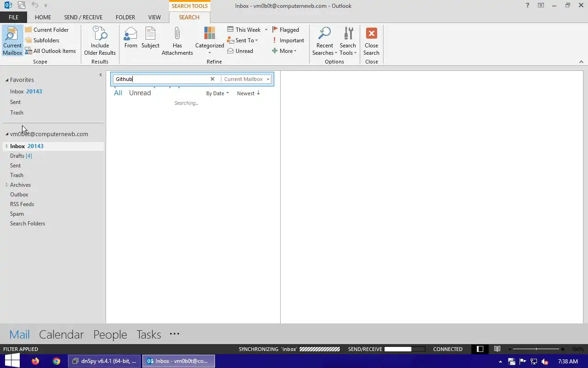The image size is (588, 368).
Task: Select the SEARCH ribbon tab
Action: 189,17
